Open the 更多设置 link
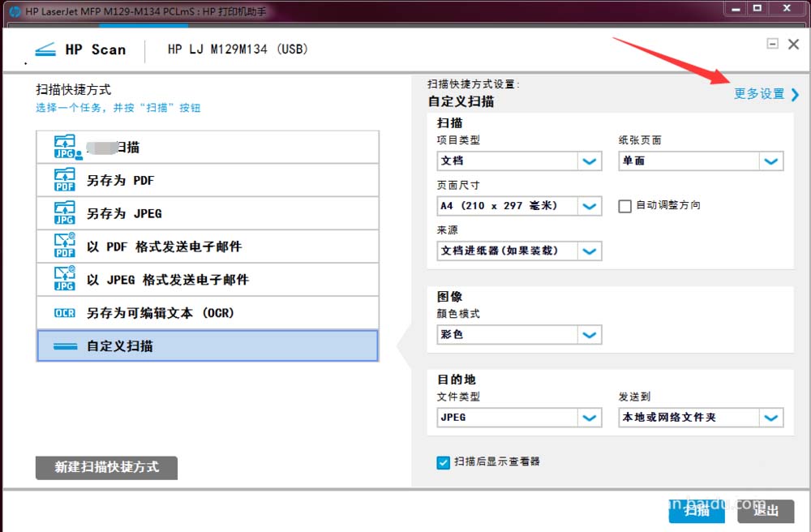Screen dimensions: 811x532 759,93
